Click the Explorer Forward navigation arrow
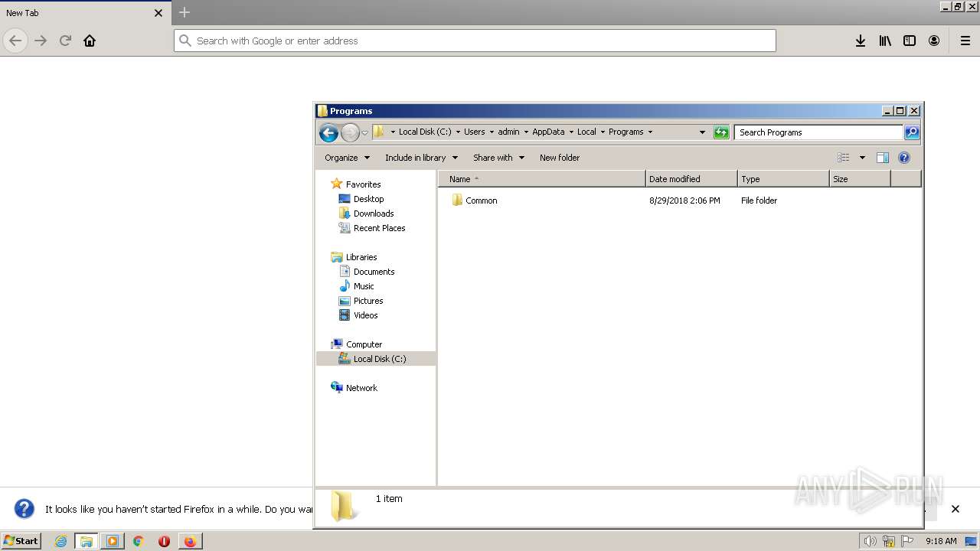This screenshot has height=551, width=980. click(350, 132)
